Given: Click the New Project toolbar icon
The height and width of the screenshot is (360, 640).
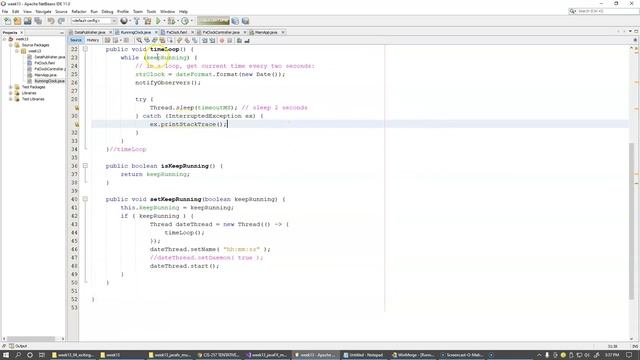Looking at the screenshot, I should tap(17, 21).
